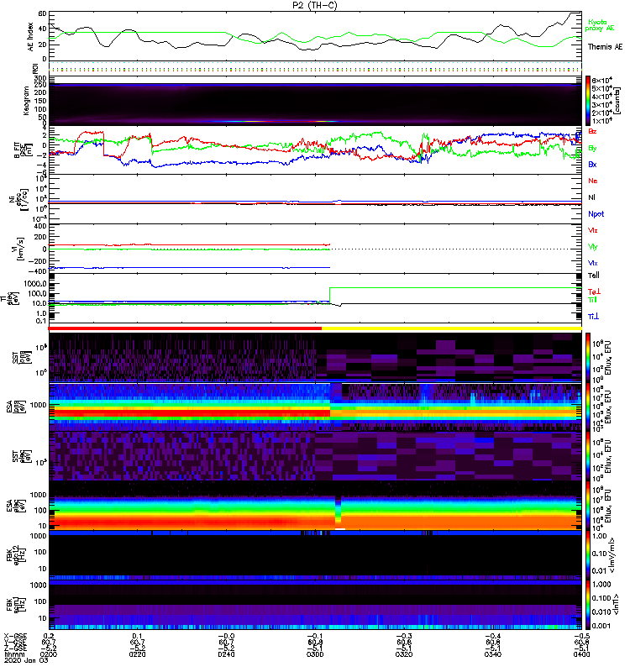
Task: Click the black "Ni" density legend label
Action: pos(591,197)
